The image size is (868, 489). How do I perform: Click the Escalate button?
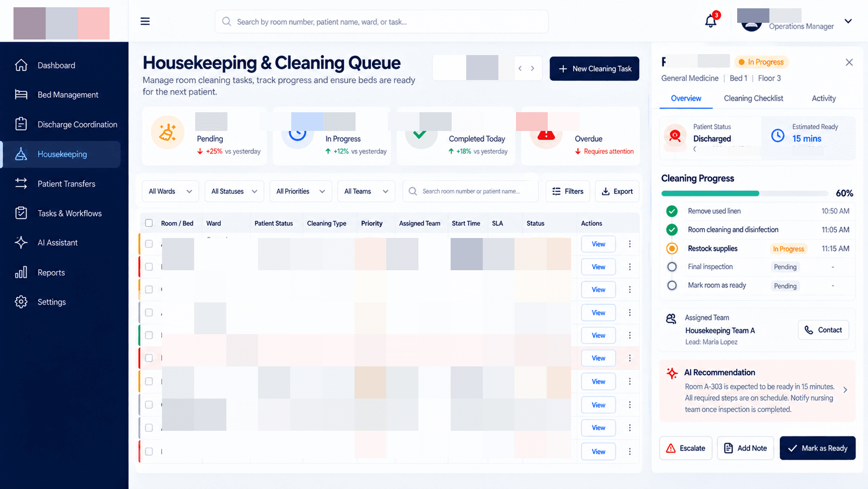(x=686, y=448)
